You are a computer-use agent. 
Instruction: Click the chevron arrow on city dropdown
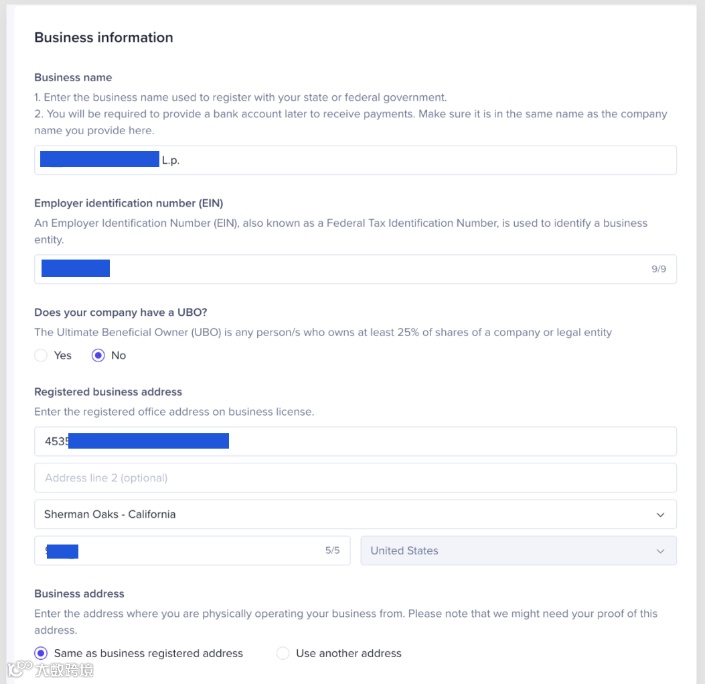[x=660, y=514]
